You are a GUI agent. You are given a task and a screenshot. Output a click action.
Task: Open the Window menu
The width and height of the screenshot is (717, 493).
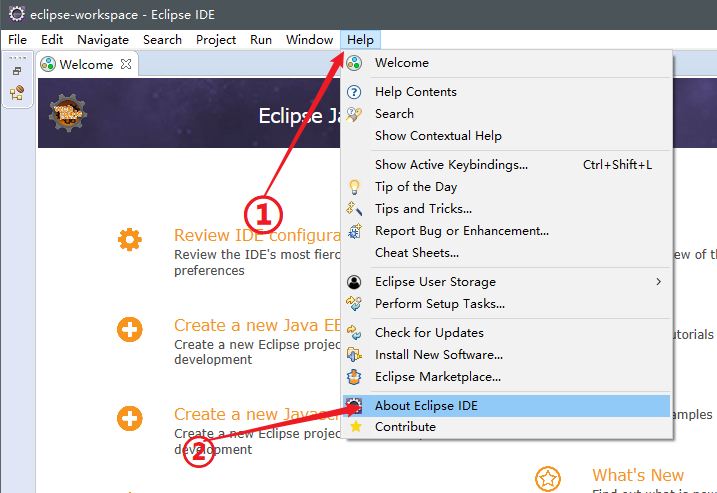(309, 40)
